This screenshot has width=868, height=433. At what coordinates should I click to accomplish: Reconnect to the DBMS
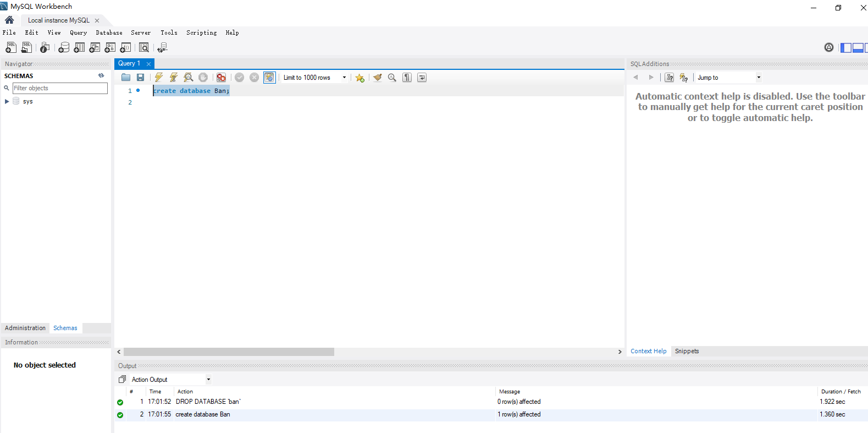coord(162,47)
